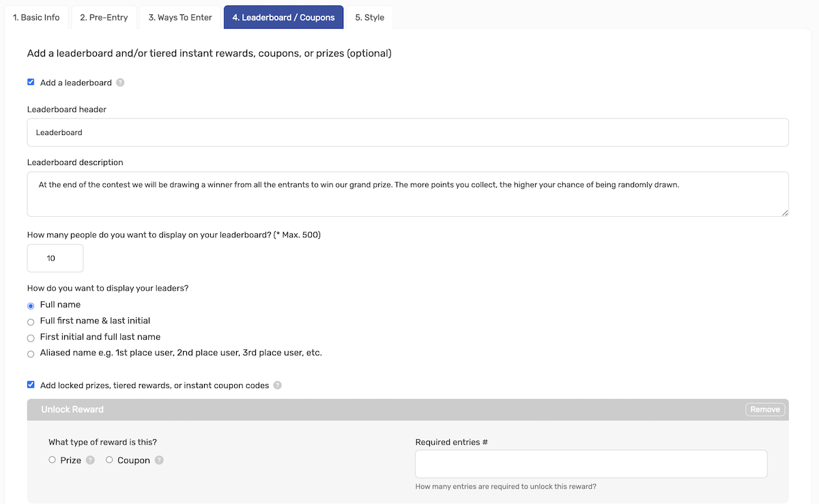819x504 pixels.
Task: Select Full name display option
Action: point(30,306)
